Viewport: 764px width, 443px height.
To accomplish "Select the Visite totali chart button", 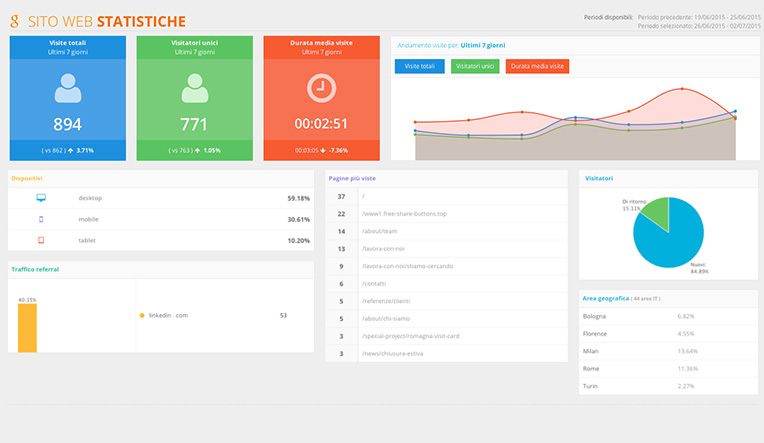I will tap(420, 66).
